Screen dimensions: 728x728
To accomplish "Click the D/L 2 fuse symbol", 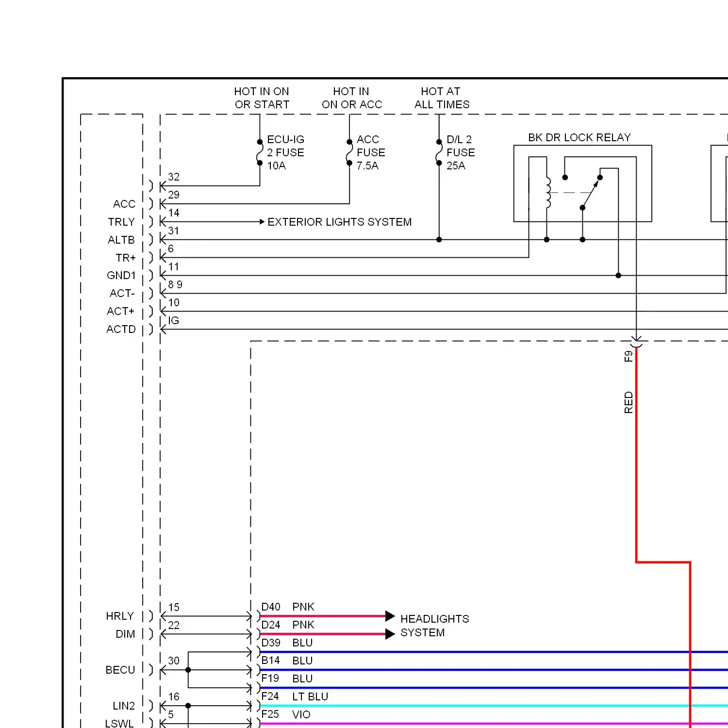I will pyautogui.click(x=439, y=152).
